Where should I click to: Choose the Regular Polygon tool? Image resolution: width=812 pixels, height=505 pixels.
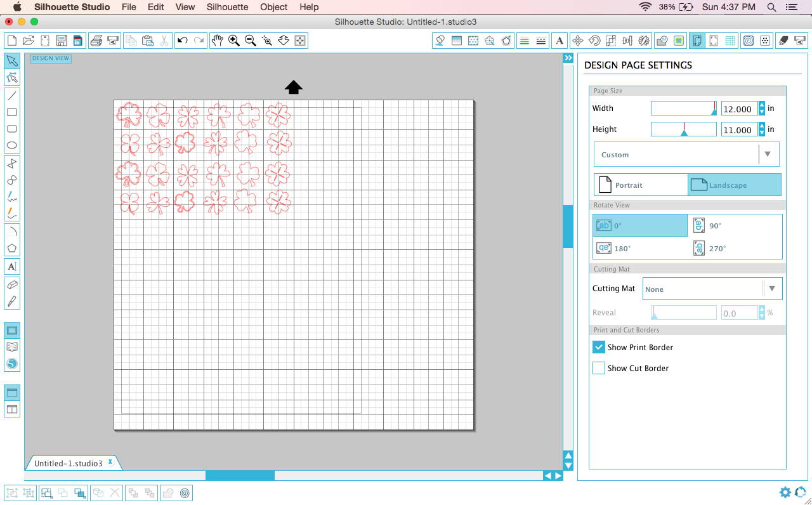[x=12, y=248]
